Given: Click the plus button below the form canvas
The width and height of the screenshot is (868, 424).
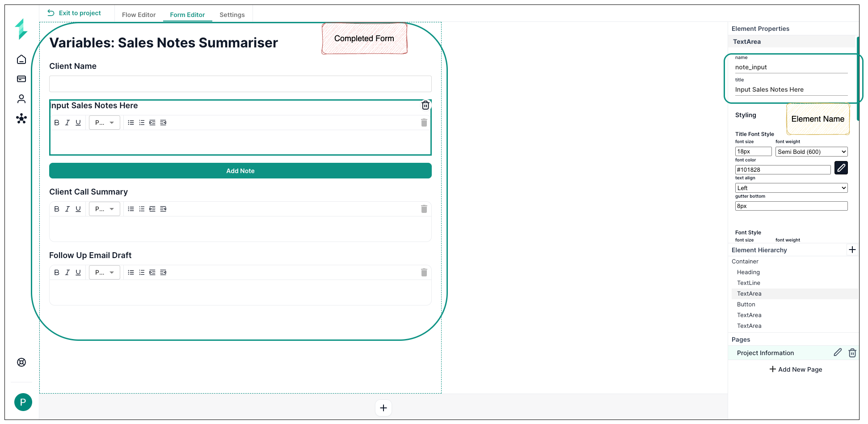Looking at the screenshot, I should point(383,408).
